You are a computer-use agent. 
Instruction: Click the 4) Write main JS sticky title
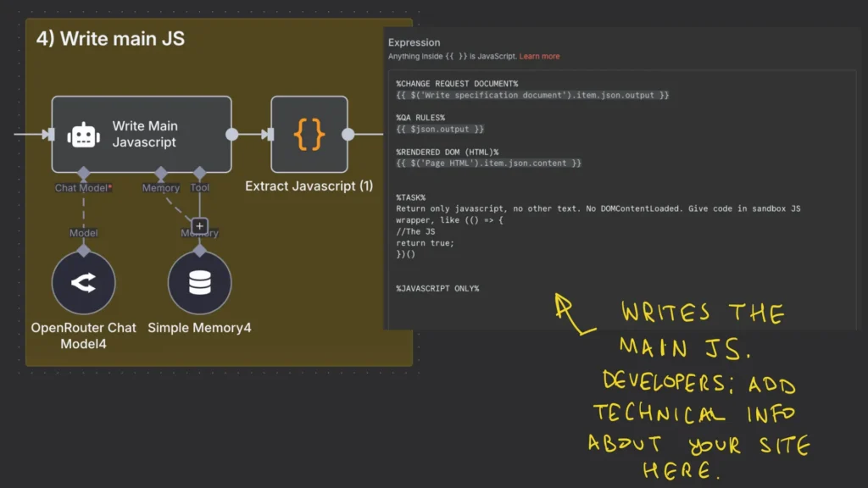point(111,39)
